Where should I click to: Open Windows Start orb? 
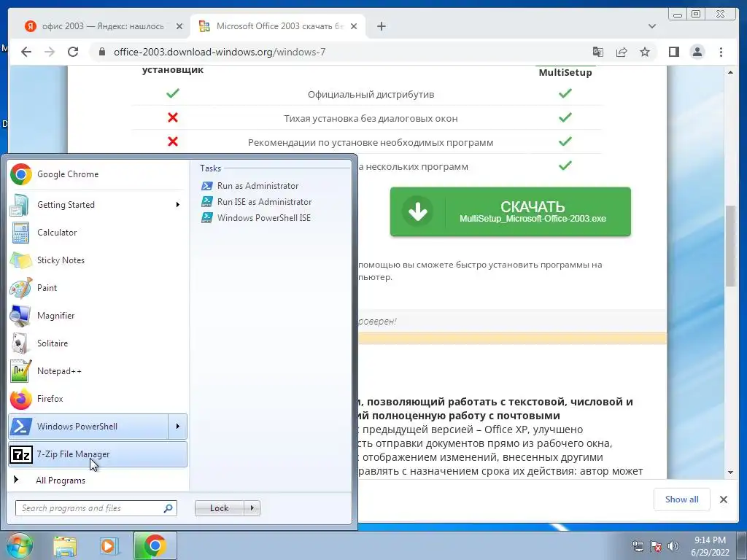coord(19,545)
